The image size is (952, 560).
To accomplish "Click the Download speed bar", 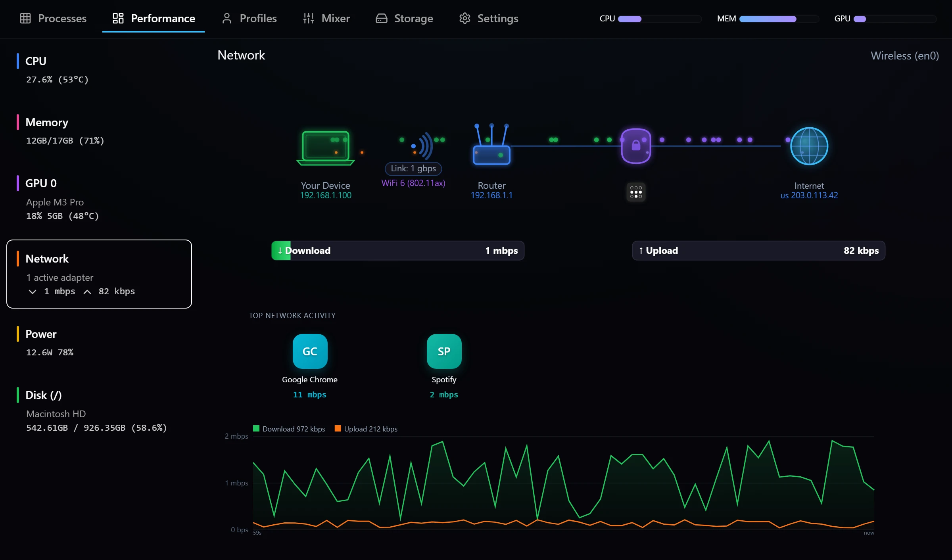I will pos(398,251).
